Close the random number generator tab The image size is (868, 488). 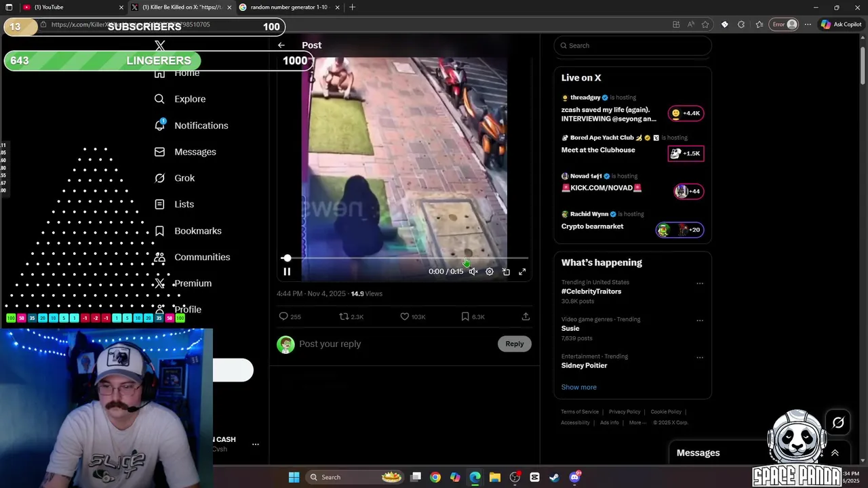pos(338,7)
